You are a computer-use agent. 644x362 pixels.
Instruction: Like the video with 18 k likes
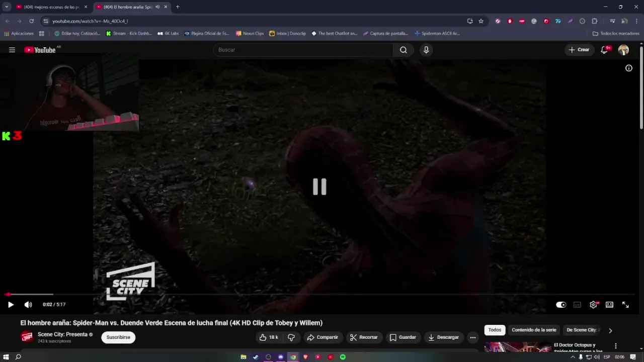269,337
